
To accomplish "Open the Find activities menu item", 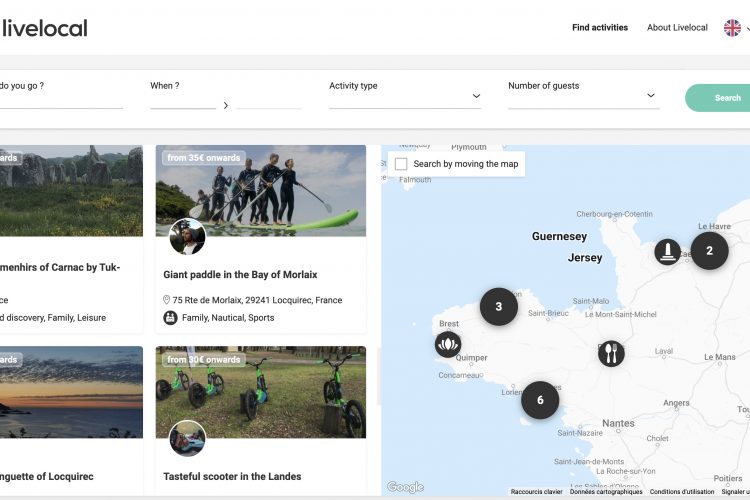I will click(x=600, y=28).
